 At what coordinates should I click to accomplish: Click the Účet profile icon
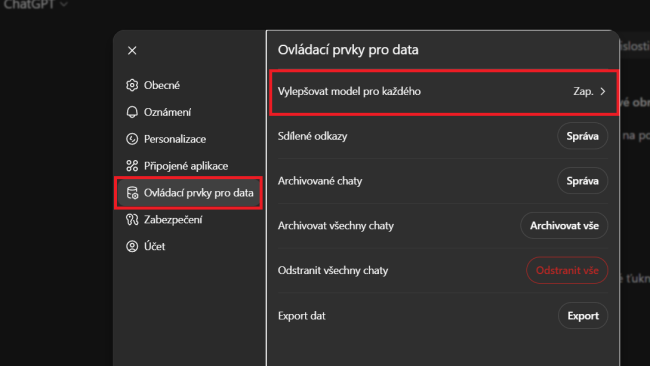[x=132, y=246]
